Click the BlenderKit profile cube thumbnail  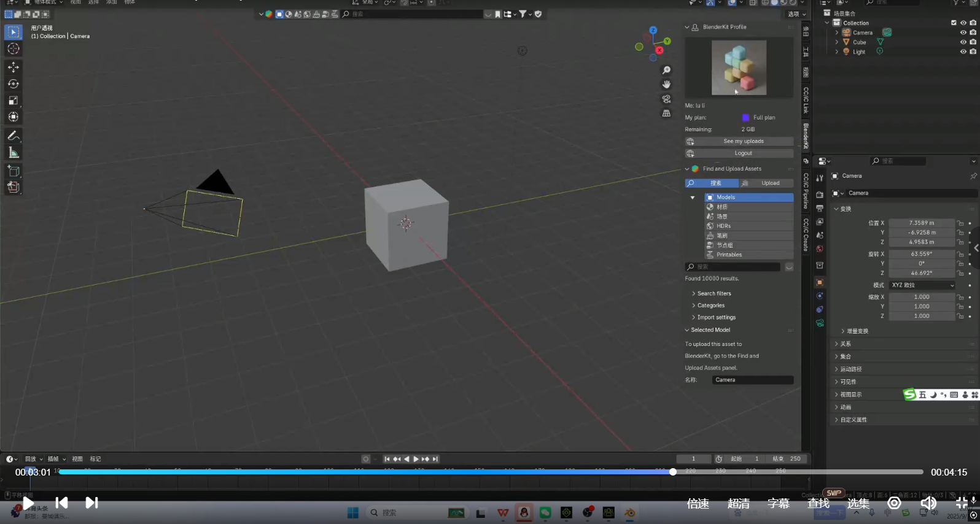739,67
